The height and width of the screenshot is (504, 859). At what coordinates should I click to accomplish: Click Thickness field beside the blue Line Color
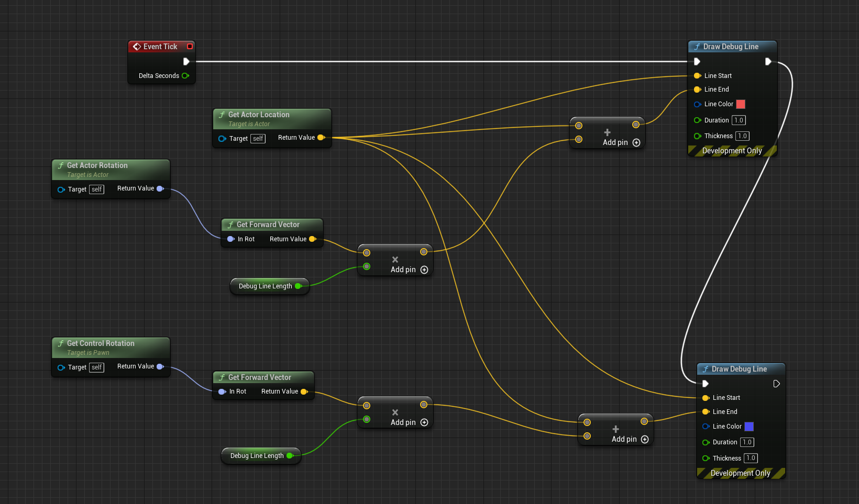751,458
